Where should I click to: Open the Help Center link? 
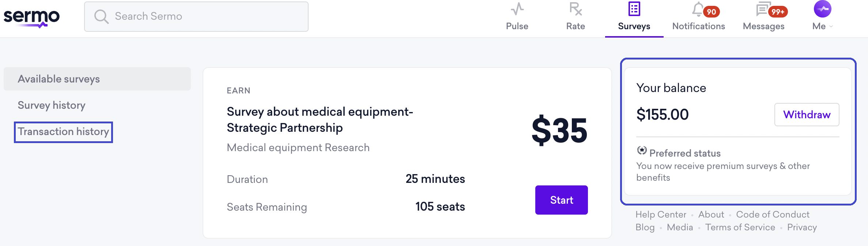click(x=661, y=215)
